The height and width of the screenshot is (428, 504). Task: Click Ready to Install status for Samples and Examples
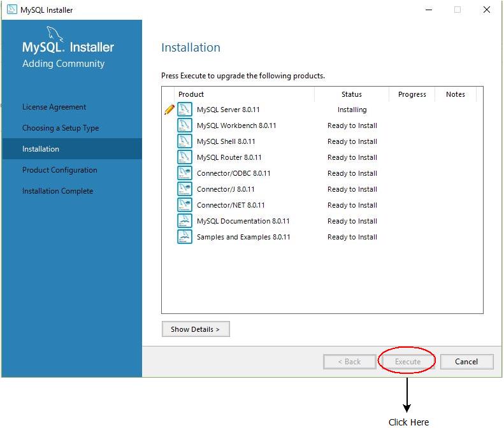tap(352, 237)
